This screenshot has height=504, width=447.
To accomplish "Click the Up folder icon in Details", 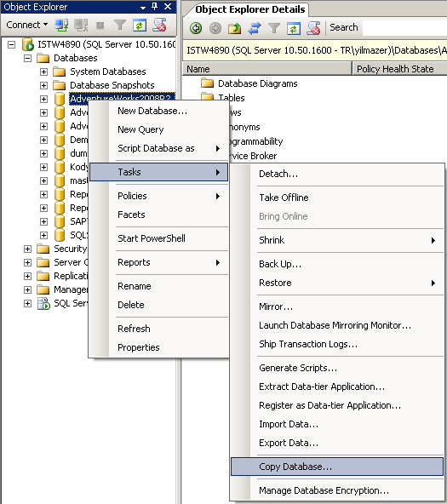I will (x=235, y=28).
